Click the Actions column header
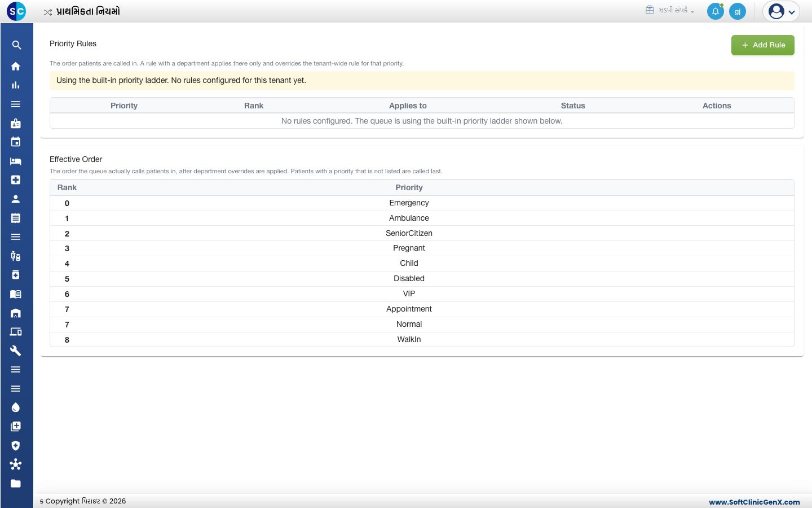This screenshot has height=508, width=812. [x=717, y=106]
